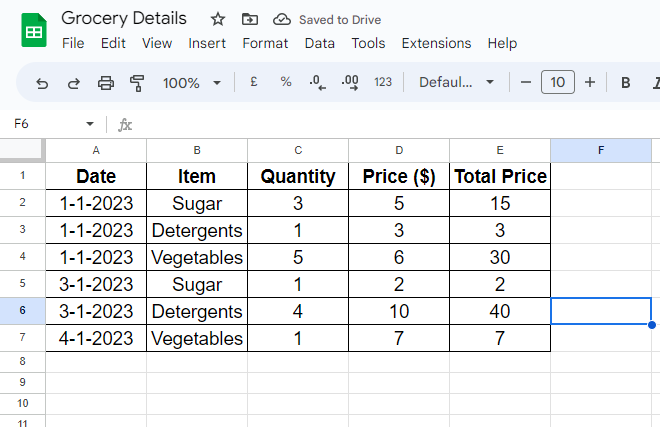This screenshot has height=427, width=660.
Task: Click the Print icon
Action: point(105,83)
